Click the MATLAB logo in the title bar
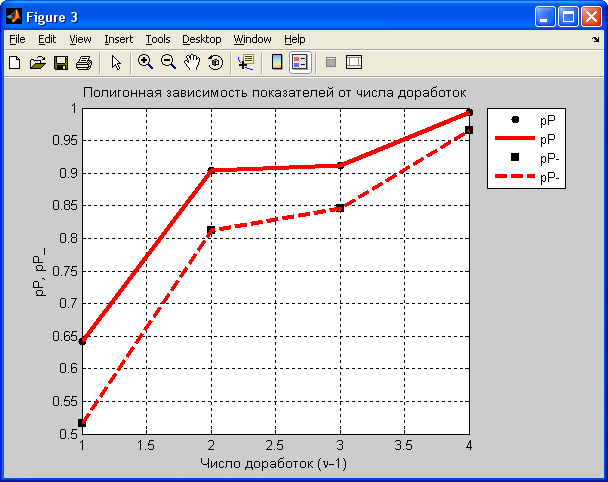The height and width of the screenshot is (482, 608). point(14,17)
